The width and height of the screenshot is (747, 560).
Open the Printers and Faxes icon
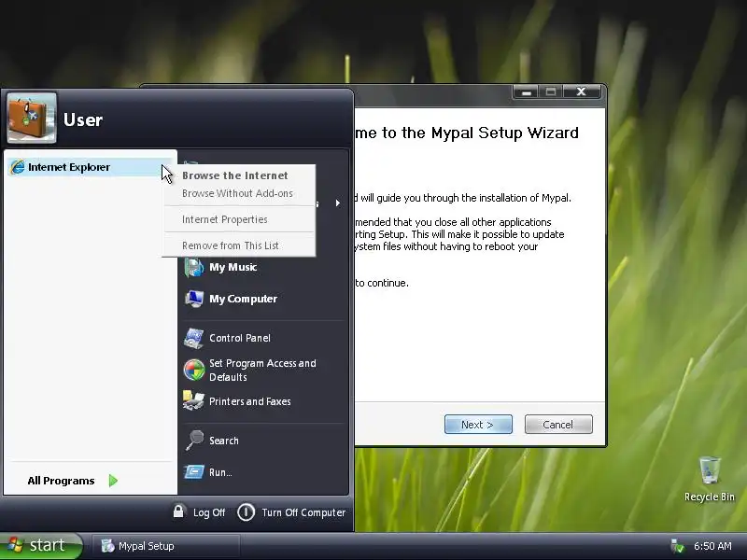pyautogui.click(x=194, y=401)
